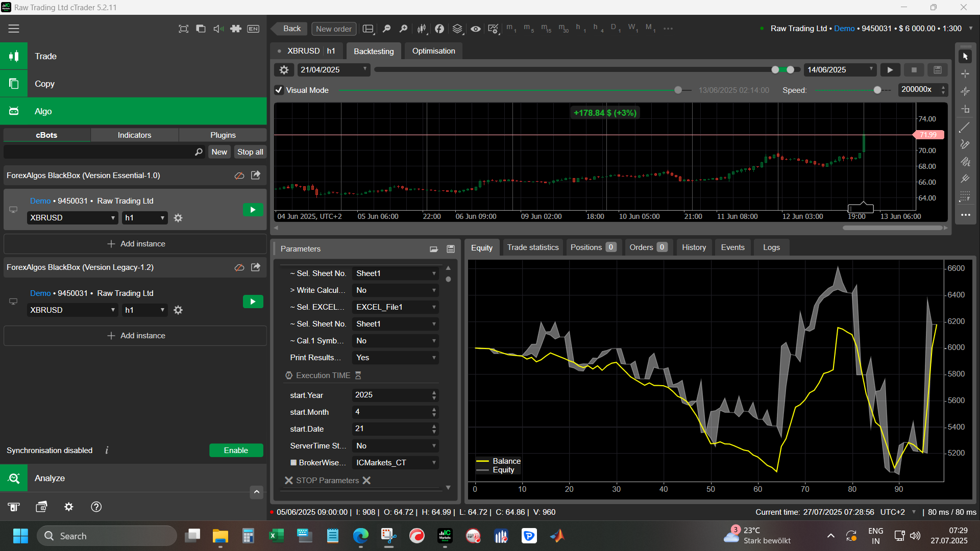The image size is (980, 551).
Task: Toggle the eye viewing options icon
Action: pyautogui.click(x=475, y=29)
